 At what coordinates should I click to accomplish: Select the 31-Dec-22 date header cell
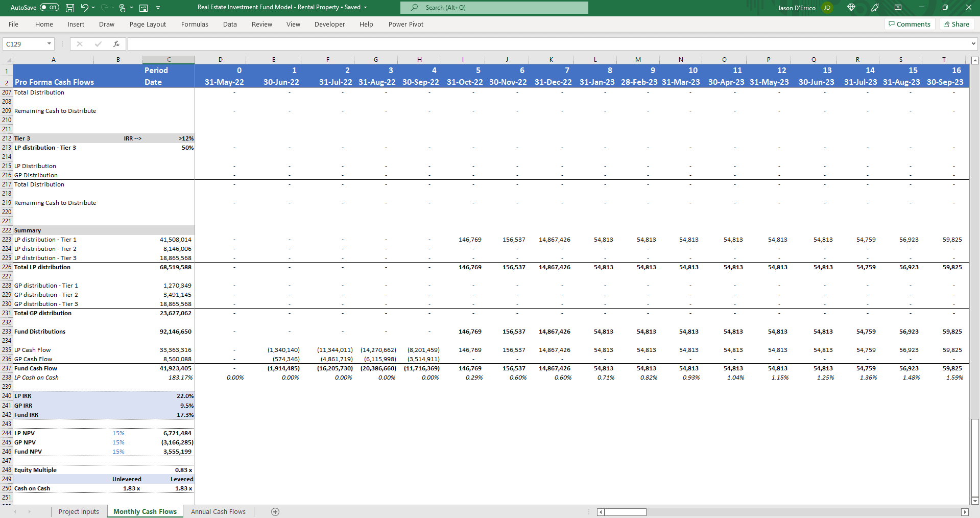click(551, 82)
